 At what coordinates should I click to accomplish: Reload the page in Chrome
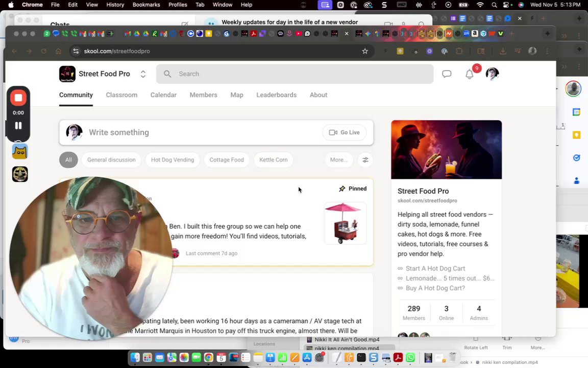tap(43, 51)
